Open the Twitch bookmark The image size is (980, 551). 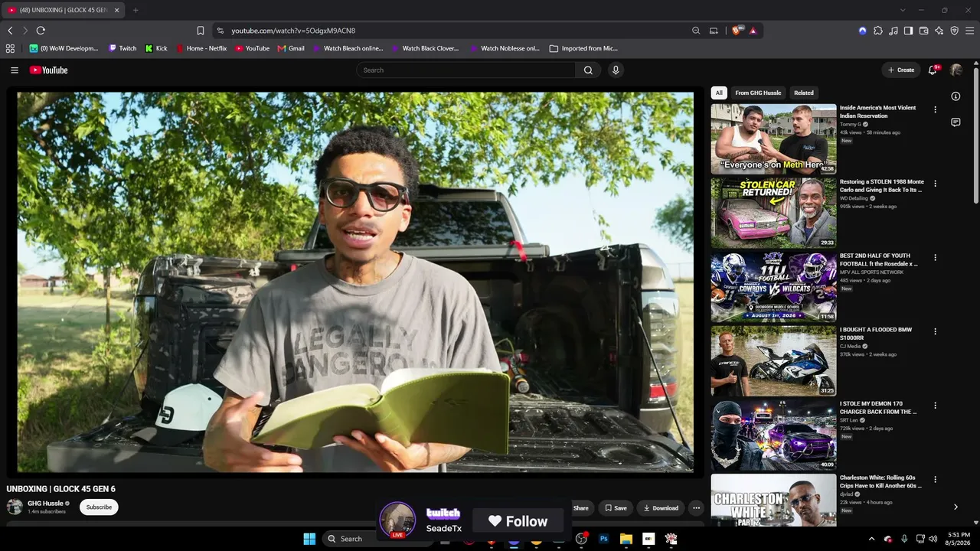(x=122, y=48)
